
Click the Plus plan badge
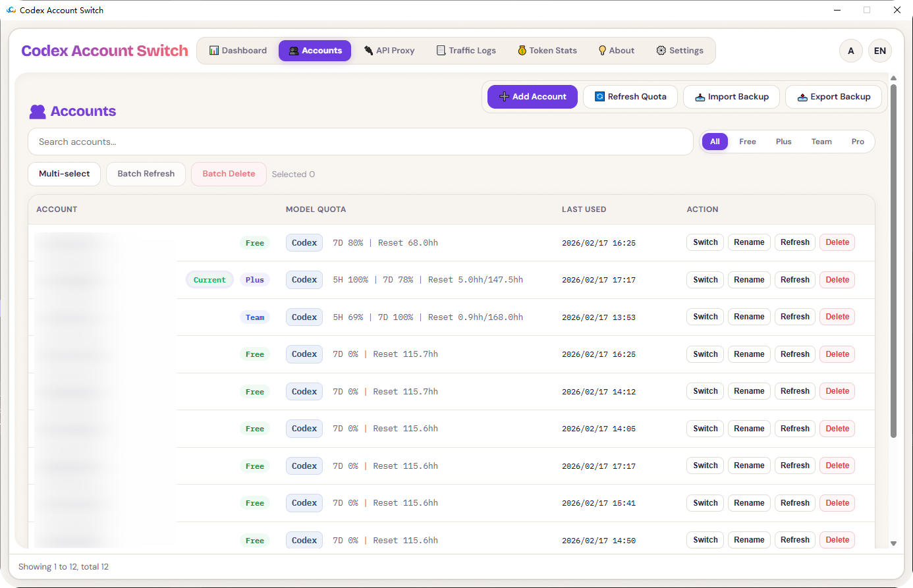tap(255, 280)
